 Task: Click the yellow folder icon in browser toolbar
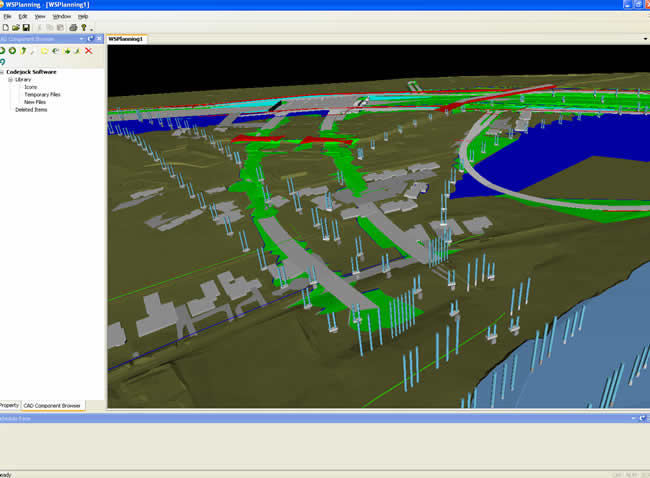pos(44,50)
